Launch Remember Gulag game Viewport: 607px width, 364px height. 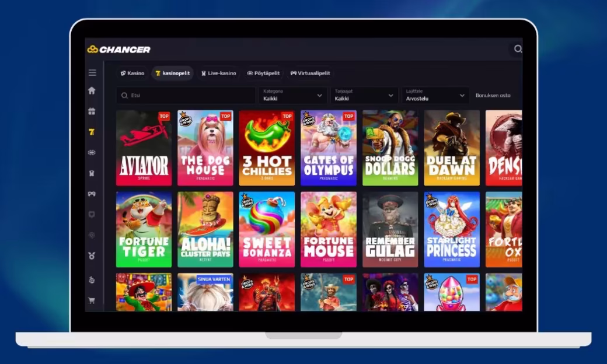point(390,229)
